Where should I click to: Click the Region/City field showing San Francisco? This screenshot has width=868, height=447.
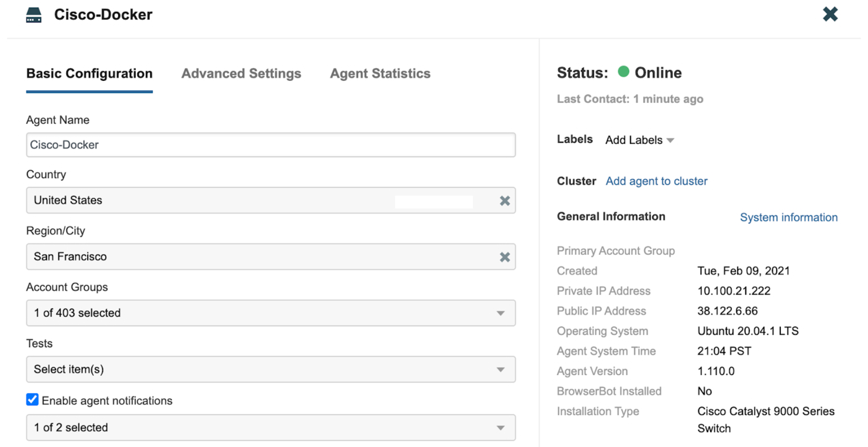coord(226,257)
